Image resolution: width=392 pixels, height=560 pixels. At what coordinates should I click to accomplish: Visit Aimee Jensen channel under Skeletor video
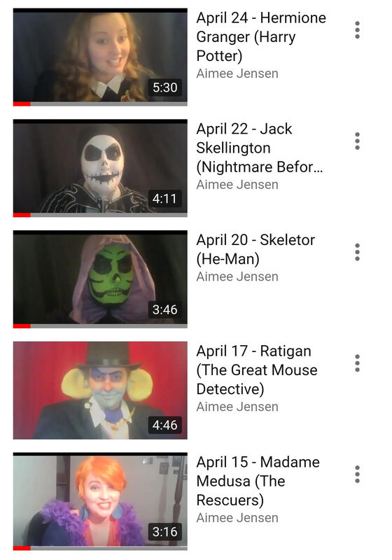click(x=237, y=276)
